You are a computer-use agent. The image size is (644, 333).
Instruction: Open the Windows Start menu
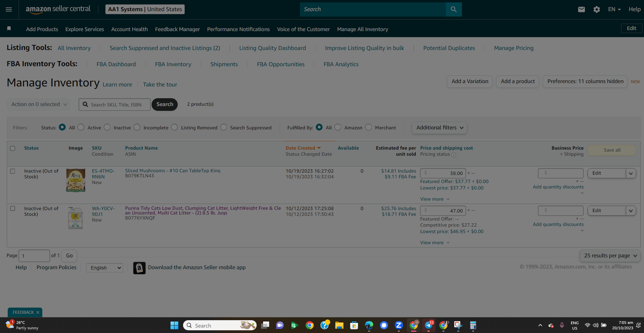click(174, 325)
